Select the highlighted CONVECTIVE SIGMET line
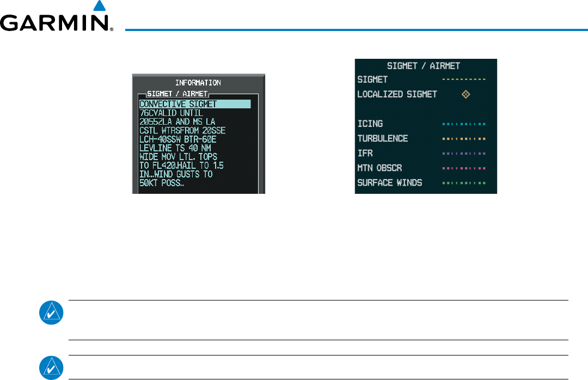The height and width of the screenshot is (380, 588). pos(195,104)
